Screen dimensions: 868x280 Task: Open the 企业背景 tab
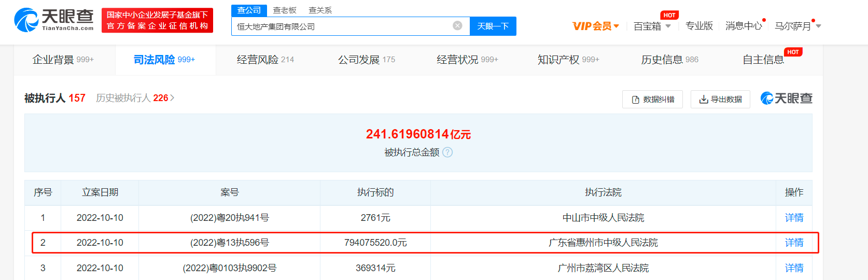pos(63,60)
